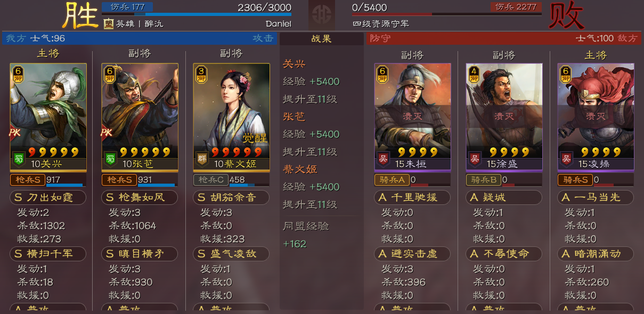Click the 吴 faction badge on 朱桓
The width and height of the screenshot is (644, 314).
point(383,159)
